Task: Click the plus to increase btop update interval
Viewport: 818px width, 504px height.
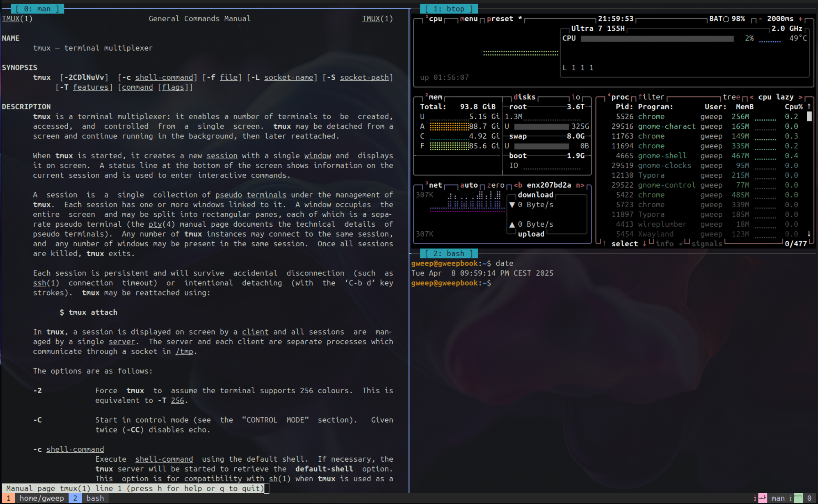Action: (801, 19)
